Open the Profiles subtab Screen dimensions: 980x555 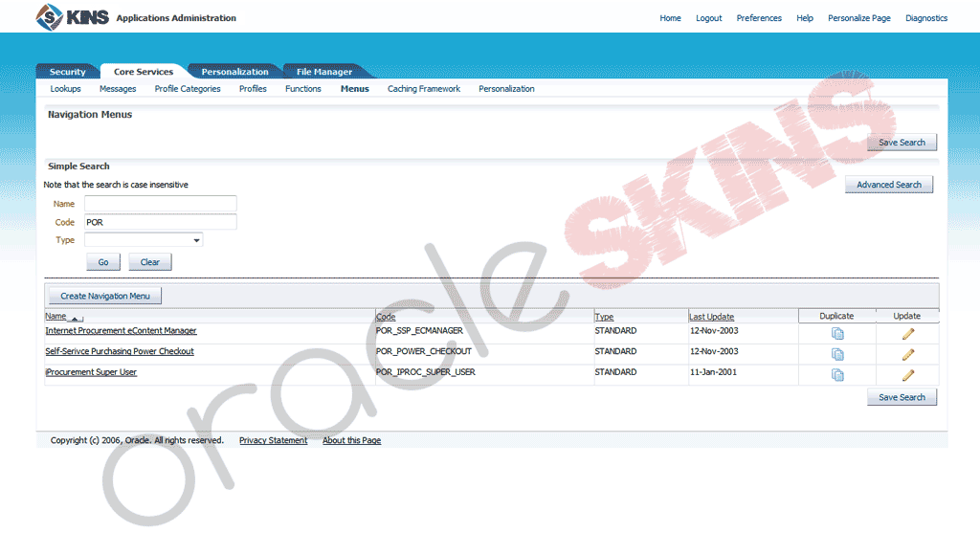point(253,89)
